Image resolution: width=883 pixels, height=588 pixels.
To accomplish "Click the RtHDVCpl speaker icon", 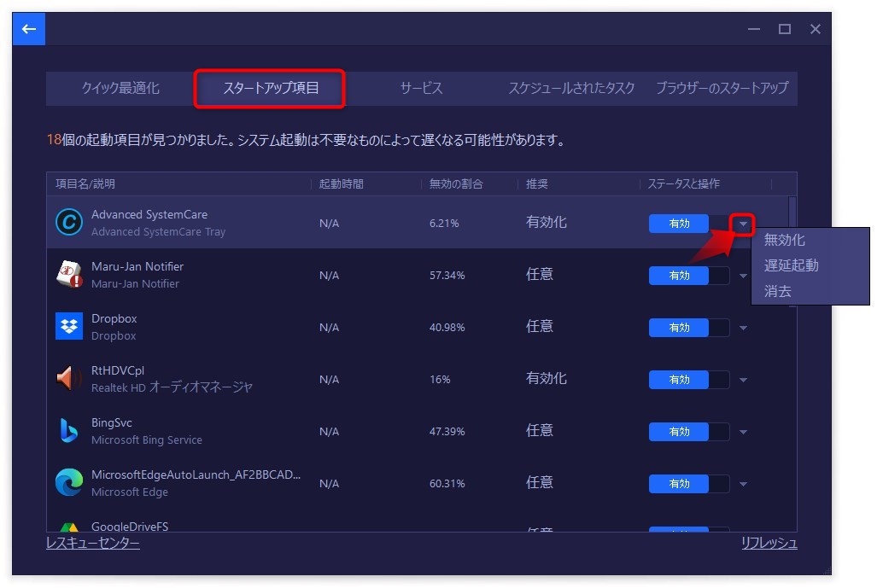I will 69,378.
